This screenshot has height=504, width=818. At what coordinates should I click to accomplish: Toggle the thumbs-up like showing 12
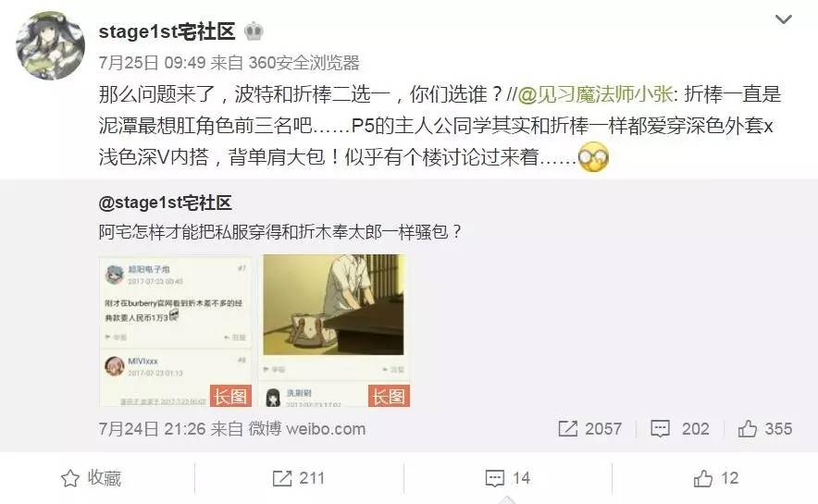(x=716, y=478)
